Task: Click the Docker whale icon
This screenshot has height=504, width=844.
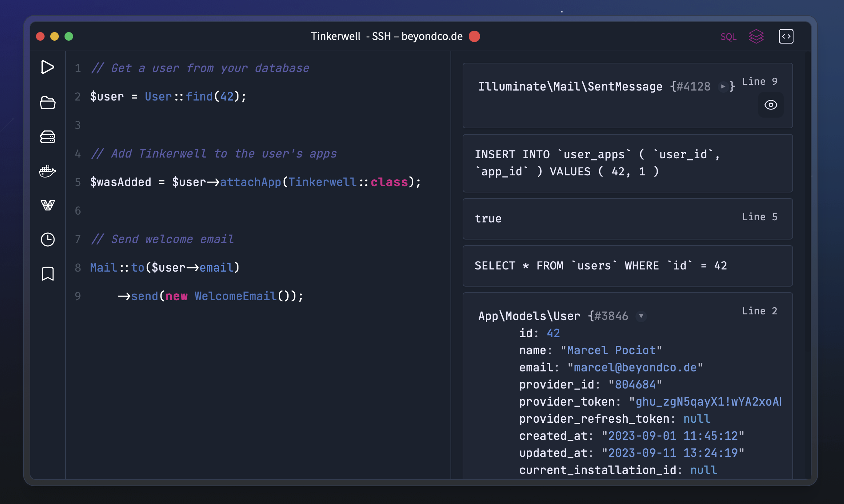Action: pyautogui.click(x=47, y=171)
